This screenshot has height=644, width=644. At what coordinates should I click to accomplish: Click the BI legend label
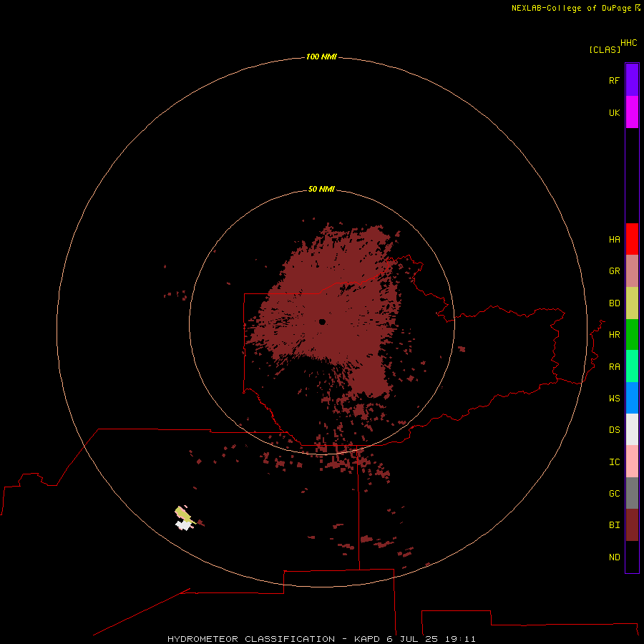pos(614,525)
